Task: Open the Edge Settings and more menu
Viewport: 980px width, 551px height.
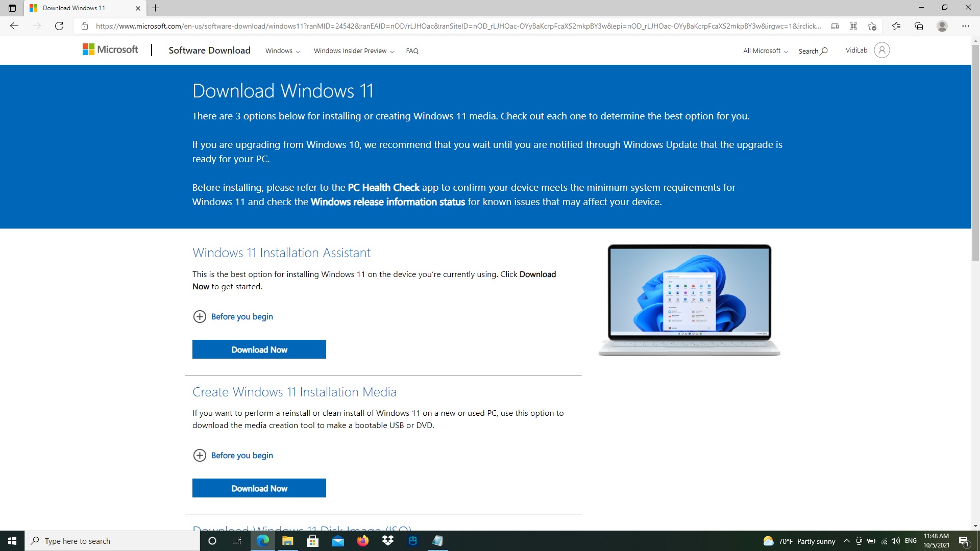Action: tap(965, 26)
